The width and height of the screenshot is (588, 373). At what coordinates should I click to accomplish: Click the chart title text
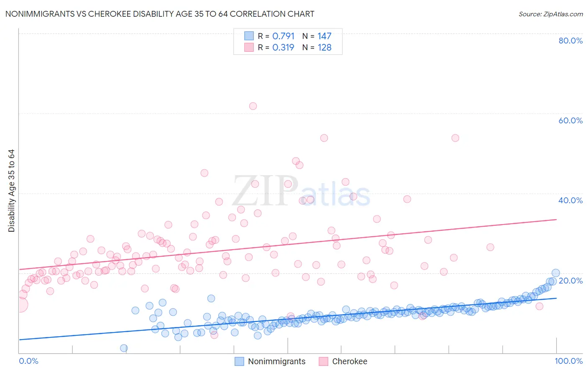[x=160, y=14]
